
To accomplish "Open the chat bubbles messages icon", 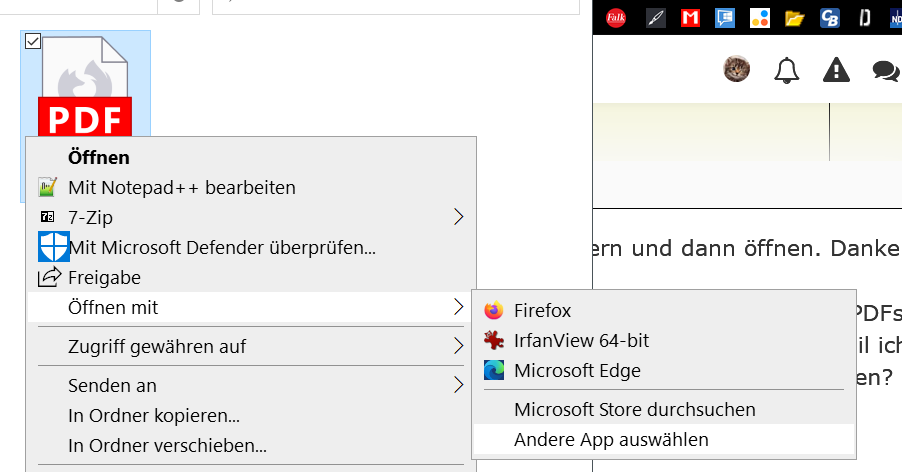I will pyautogui.click(x=885, y=70).
